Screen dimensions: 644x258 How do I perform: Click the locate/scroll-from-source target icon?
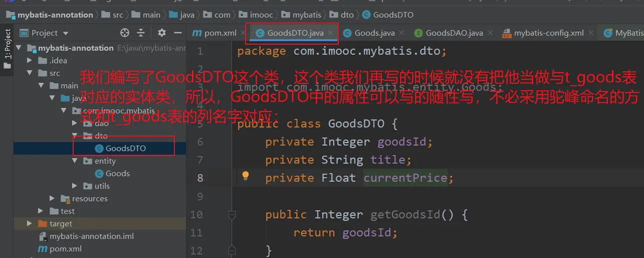point(125,33)
